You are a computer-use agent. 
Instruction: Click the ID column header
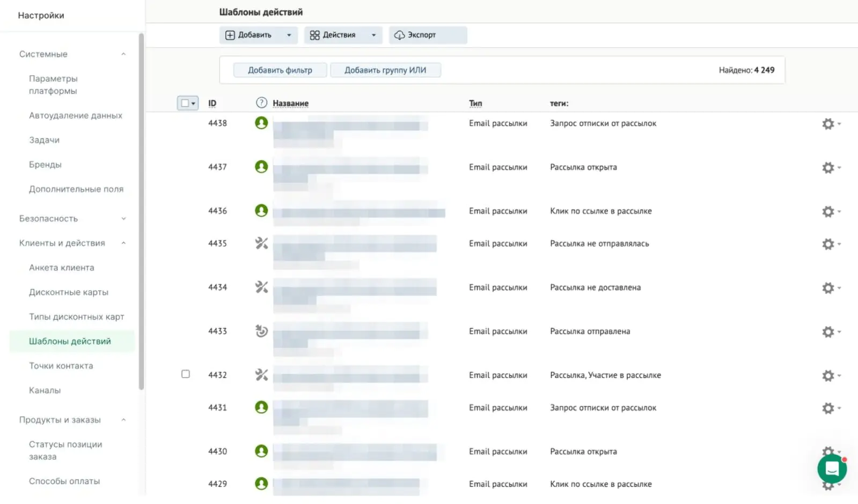[x=212, y=103]
